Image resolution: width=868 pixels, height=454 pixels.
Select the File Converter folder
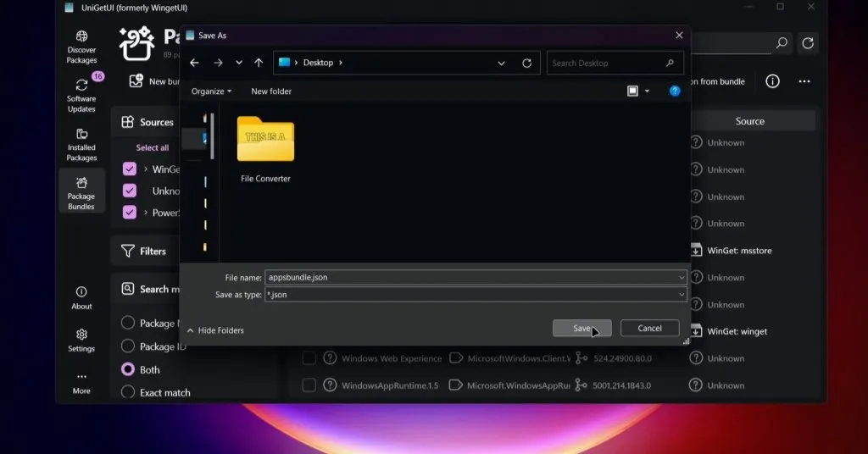click(265, 149)
